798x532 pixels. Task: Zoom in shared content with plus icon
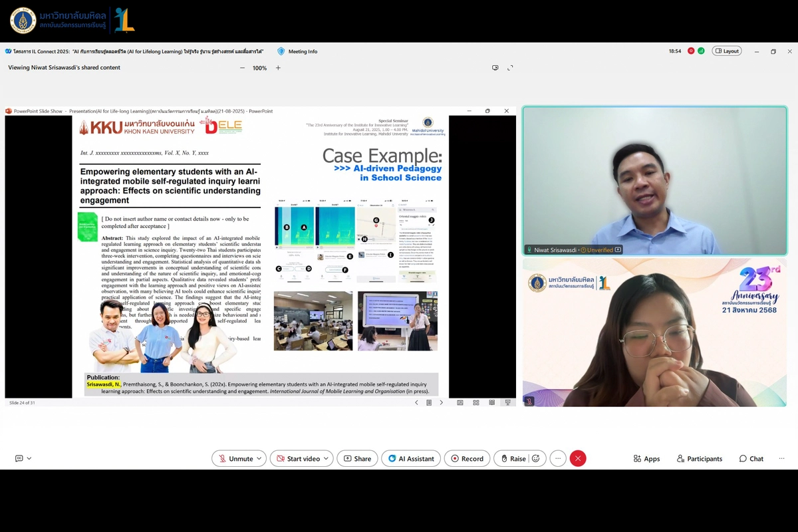point(278,68)
